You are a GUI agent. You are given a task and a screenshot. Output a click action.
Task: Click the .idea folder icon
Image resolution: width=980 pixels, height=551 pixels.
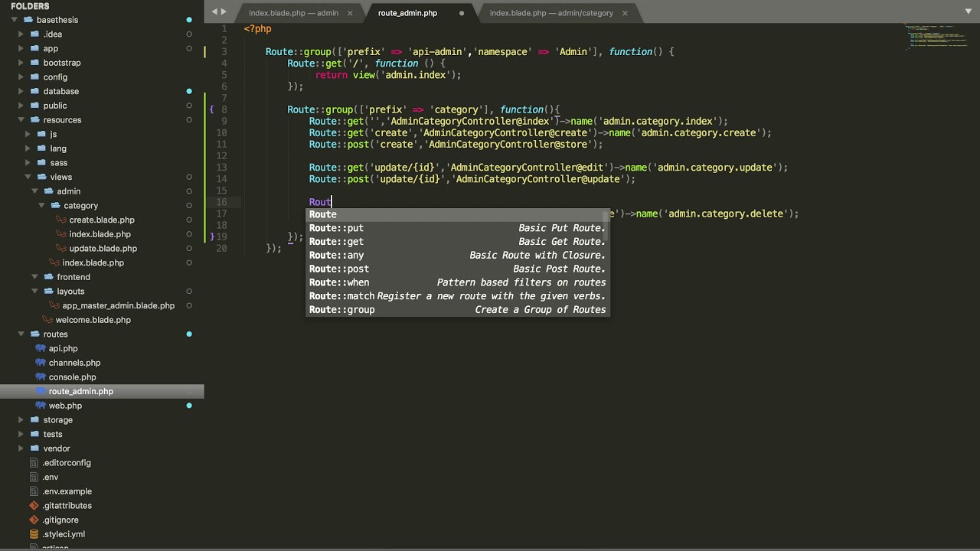[x=34, y=34]
